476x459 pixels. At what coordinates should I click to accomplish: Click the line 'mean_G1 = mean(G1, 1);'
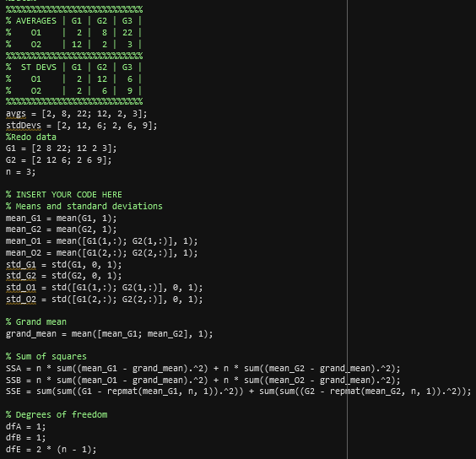pyautogui.click(x=62, y=219)
